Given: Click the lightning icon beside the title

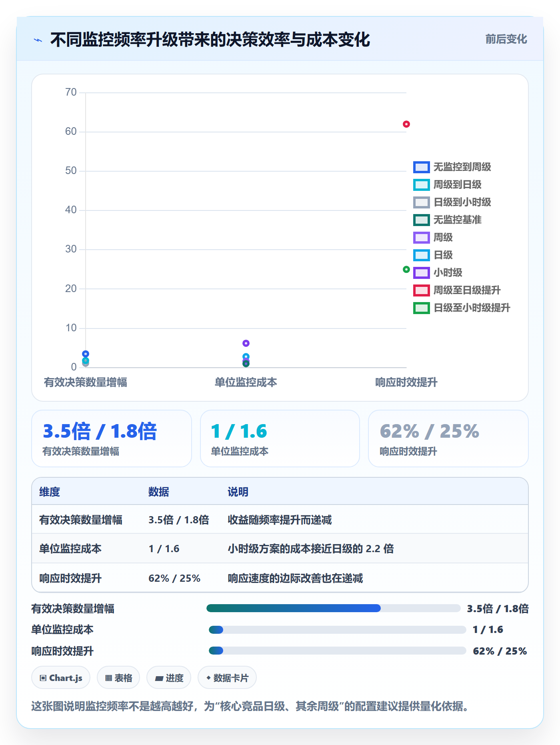Looking at the screenshot, I should 38,40.
